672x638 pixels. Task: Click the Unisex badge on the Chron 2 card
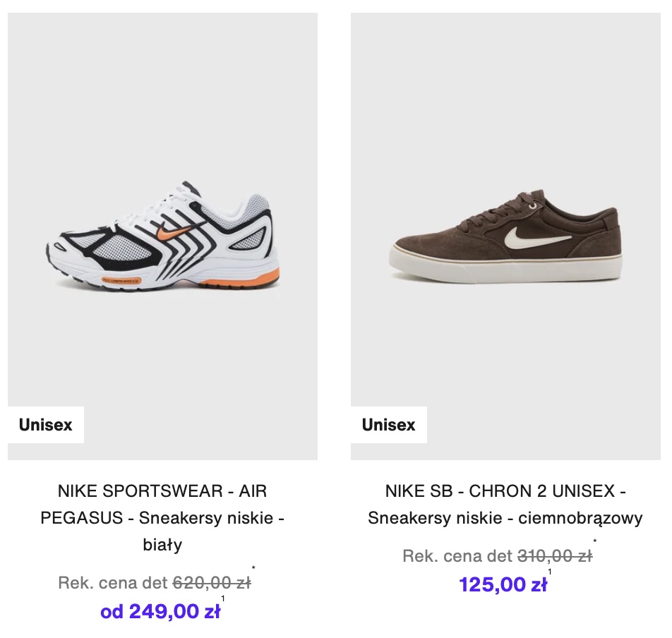tap(389, 425)
